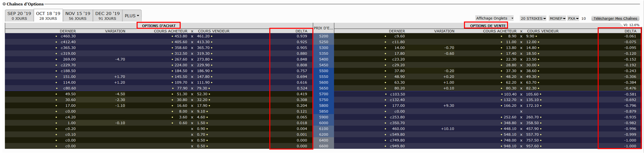Click put delta -0.476
644x156 pixels.
coord(630,88)
